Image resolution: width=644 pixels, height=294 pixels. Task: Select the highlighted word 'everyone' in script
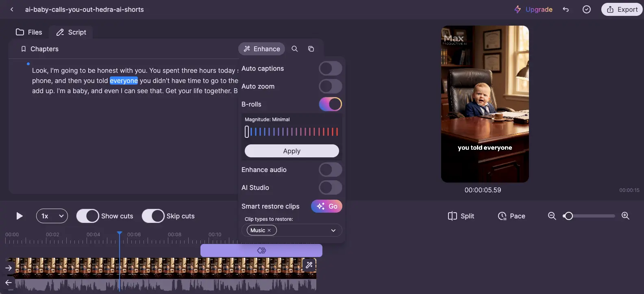[124, 81]
